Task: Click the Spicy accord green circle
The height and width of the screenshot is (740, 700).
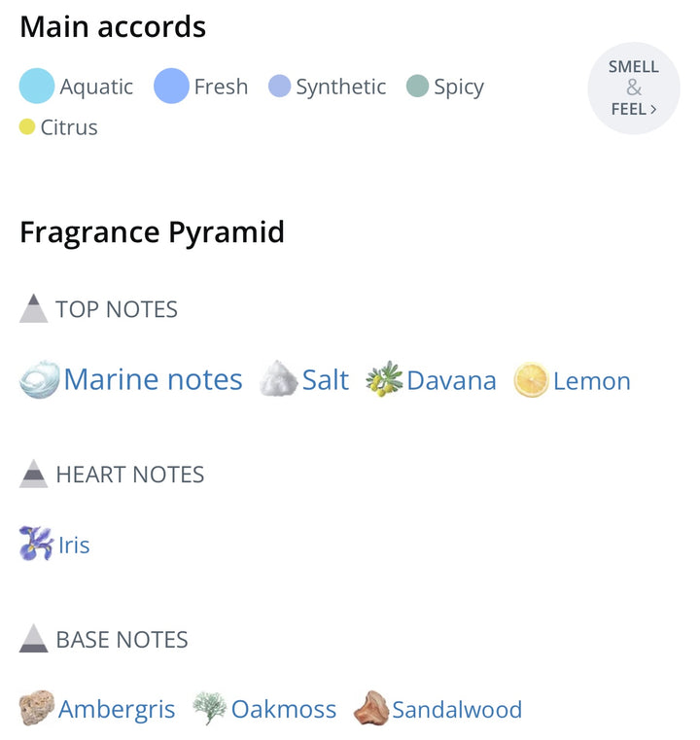Action: pos(417,86)
